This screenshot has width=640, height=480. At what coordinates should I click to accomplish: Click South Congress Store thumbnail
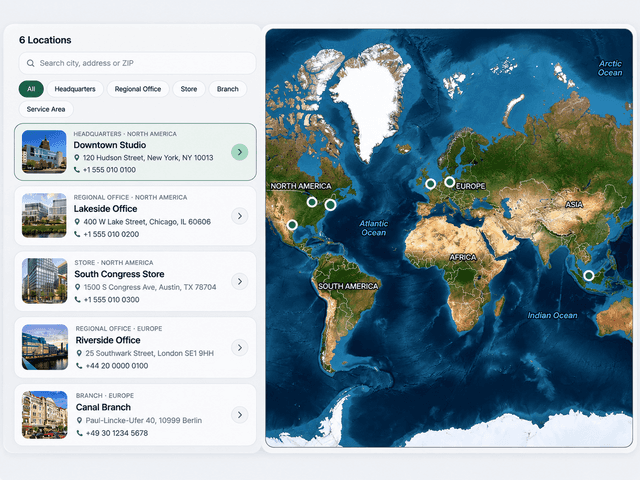coord(44,281)
